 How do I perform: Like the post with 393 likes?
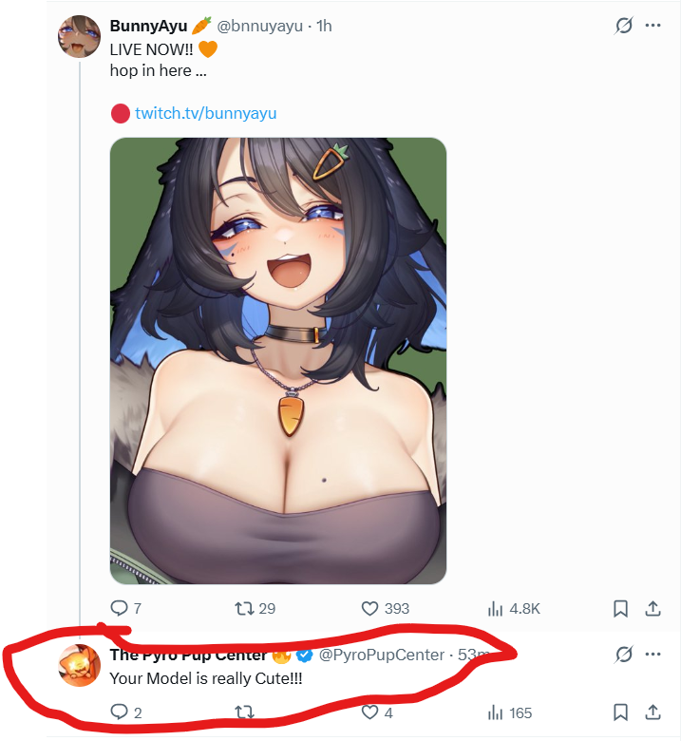(x=385, y=608)
